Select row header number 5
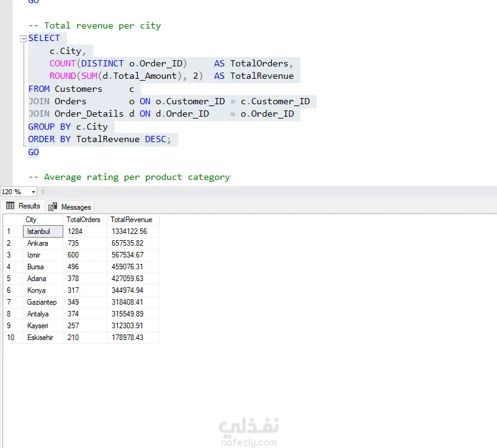497x448 pixels. 13,279
